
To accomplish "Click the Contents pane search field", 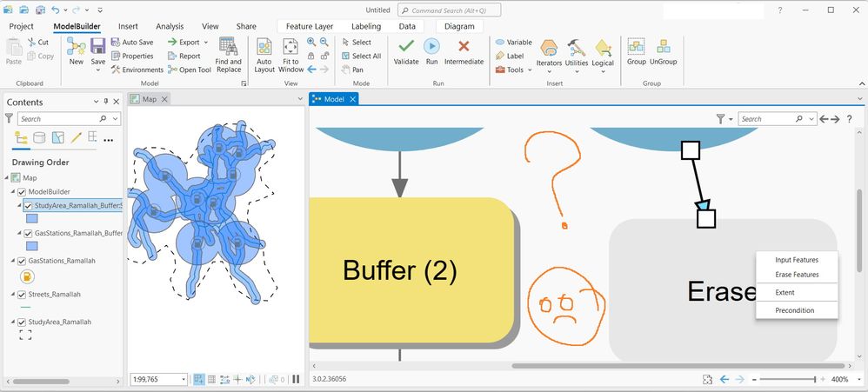I will [69, 119].
